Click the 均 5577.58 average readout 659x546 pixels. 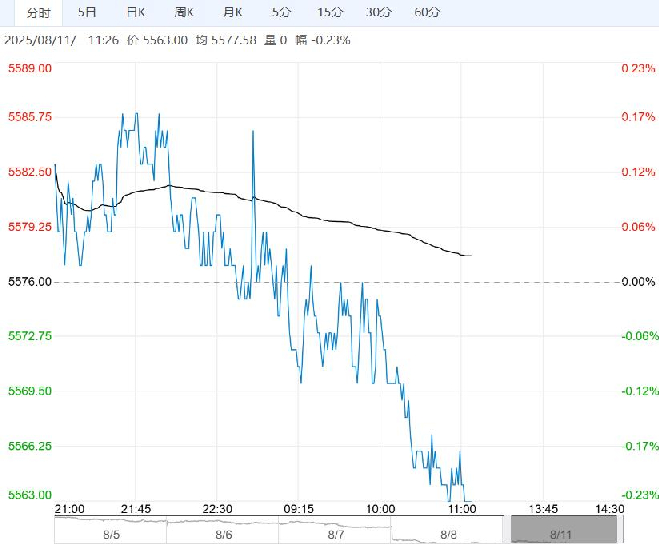(226, 40)
